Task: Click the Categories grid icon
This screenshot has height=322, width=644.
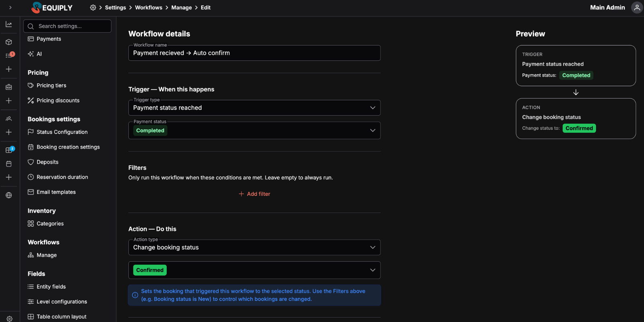Action: pos(31,224)
